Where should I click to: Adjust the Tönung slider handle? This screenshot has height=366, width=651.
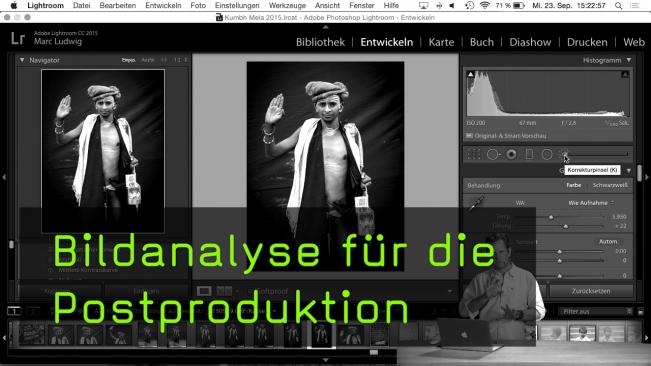point(565,226)
